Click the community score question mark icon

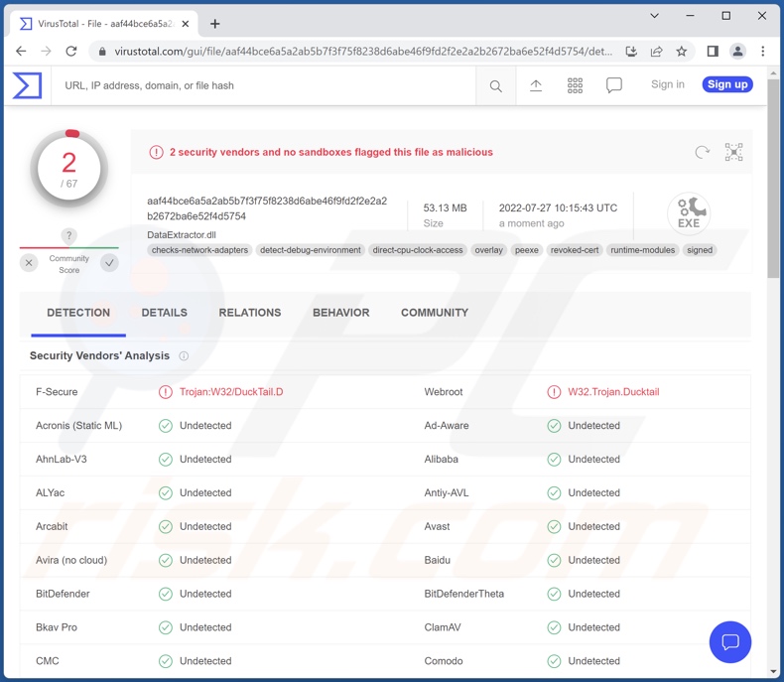click(69, 235)
